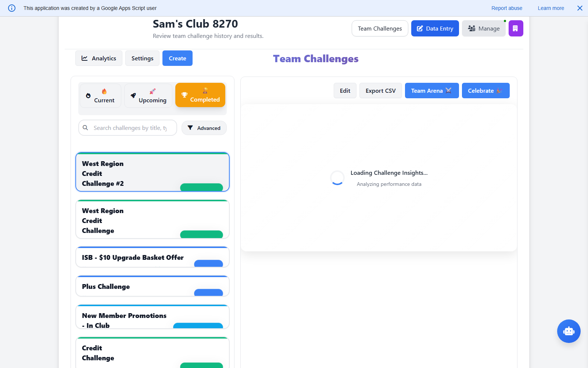Open the Advanced filter options

pos(204,128)
